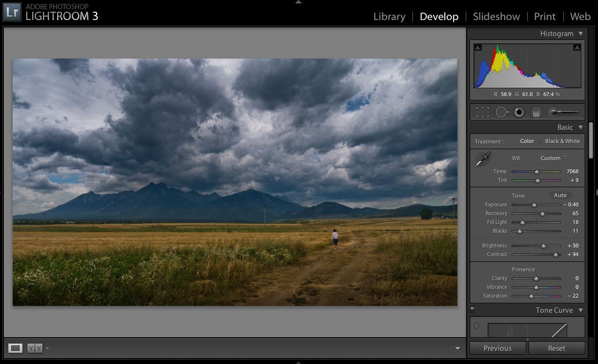The width and height of the screenshot is (598, 364).
Task: Select the Red Eye Correction tool
Action: coord(519,112)
